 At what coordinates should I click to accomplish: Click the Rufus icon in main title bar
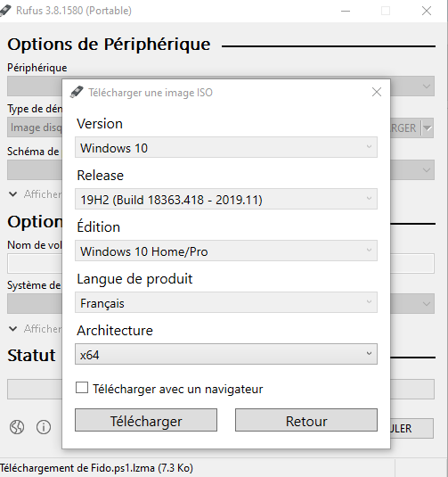coord(4,11)
